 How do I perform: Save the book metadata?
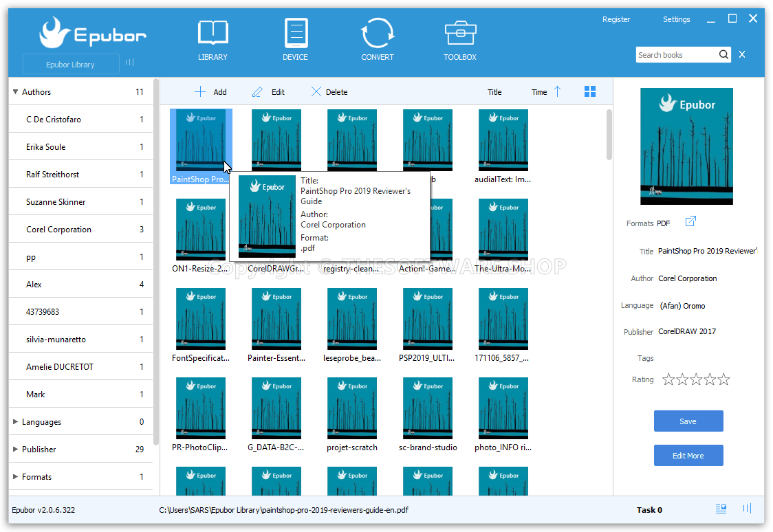tap(688, 421)
